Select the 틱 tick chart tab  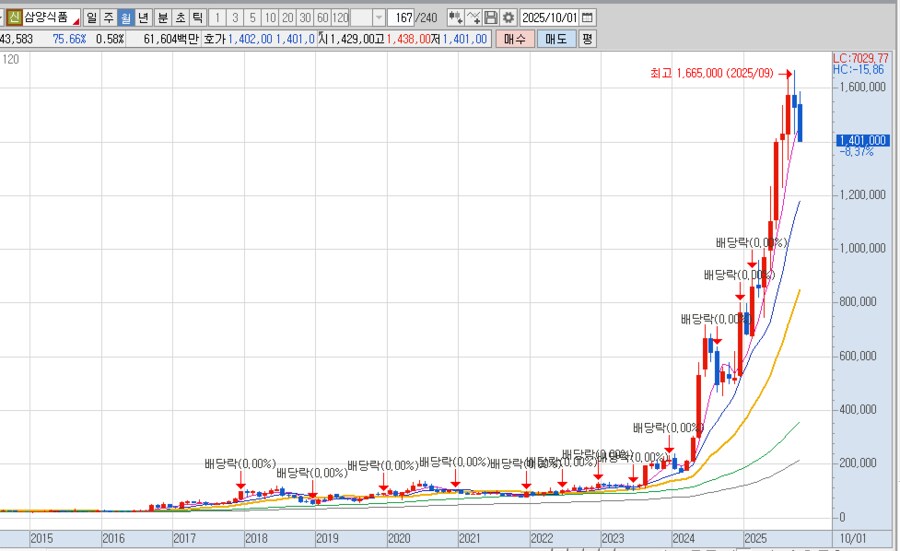(x=197, y=18)
